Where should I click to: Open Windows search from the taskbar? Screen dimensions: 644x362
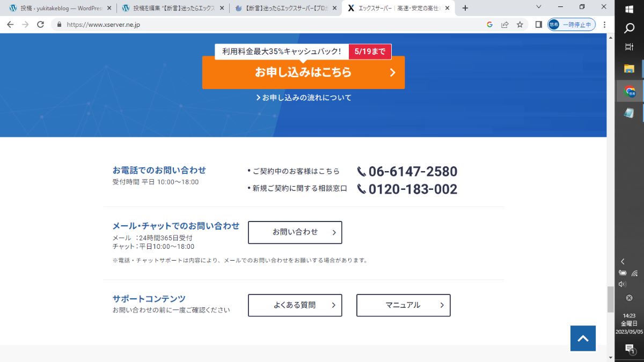point(630,28)
